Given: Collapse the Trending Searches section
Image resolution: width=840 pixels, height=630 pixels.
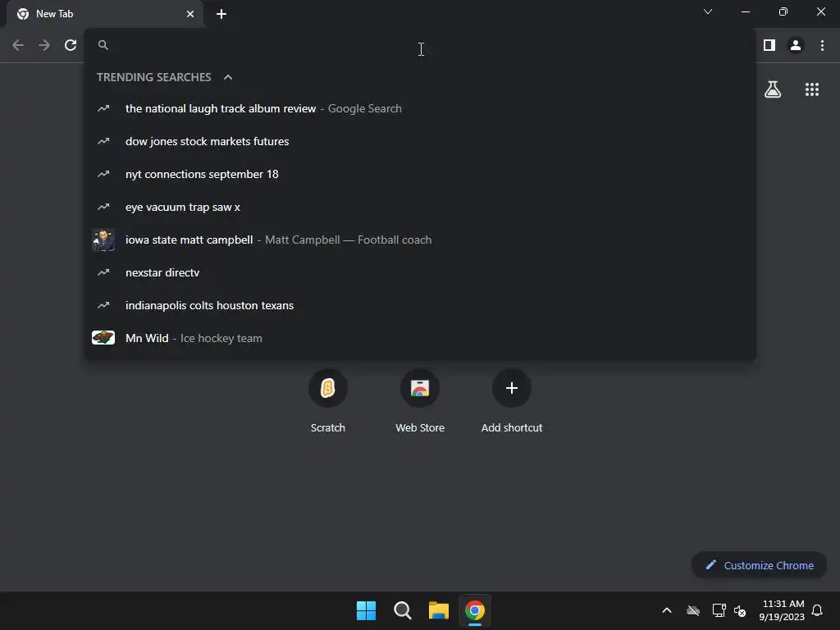Looking at the screenshot, I should (228, 77).
